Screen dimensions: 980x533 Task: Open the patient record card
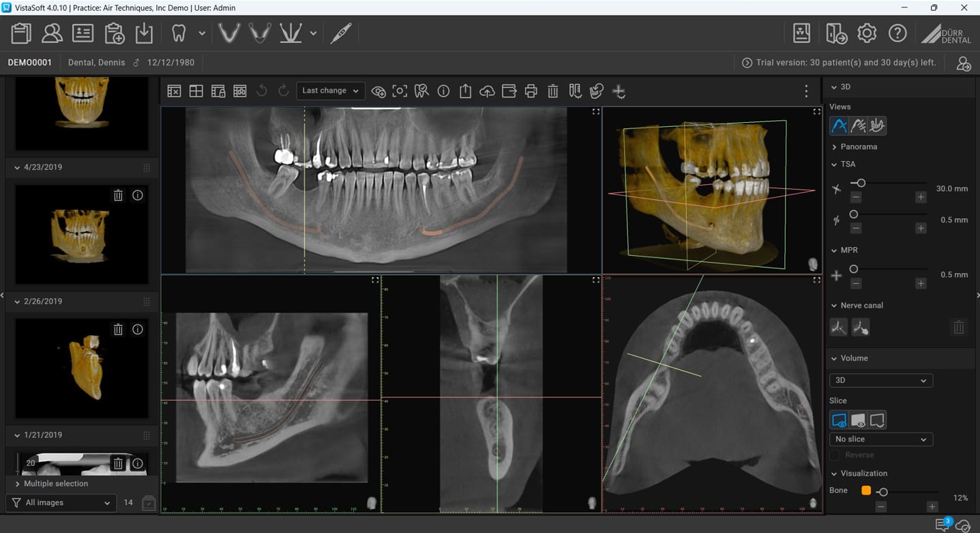click(83, 32)
